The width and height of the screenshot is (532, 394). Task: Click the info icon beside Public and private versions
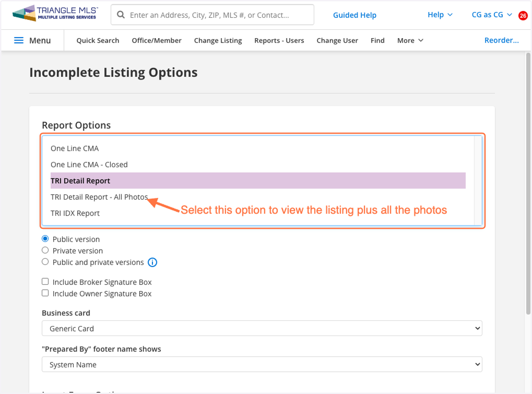pyautogui.click(x=152, y=262)
